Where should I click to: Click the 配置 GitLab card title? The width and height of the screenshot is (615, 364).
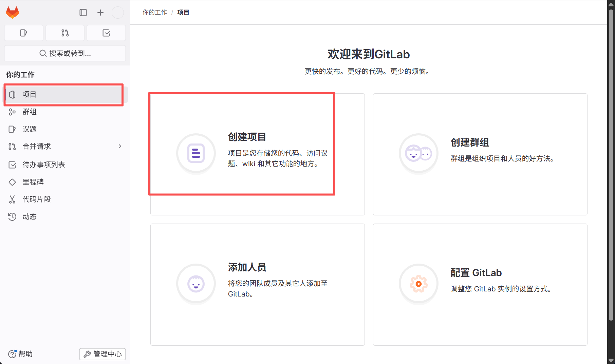pos(476,273)
